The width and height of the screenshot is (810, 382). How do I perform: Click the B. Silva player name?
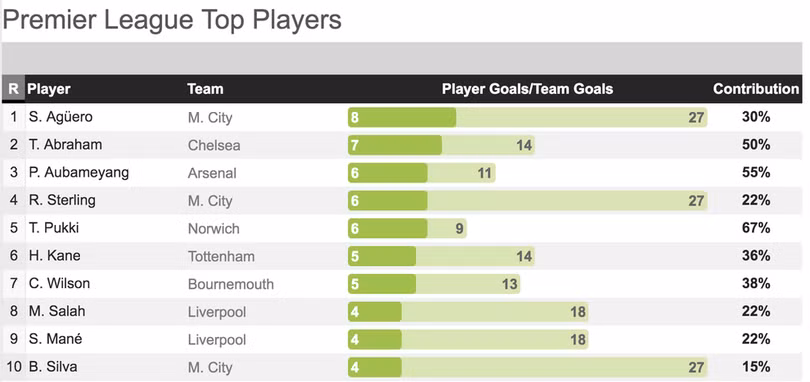(53, 367)
